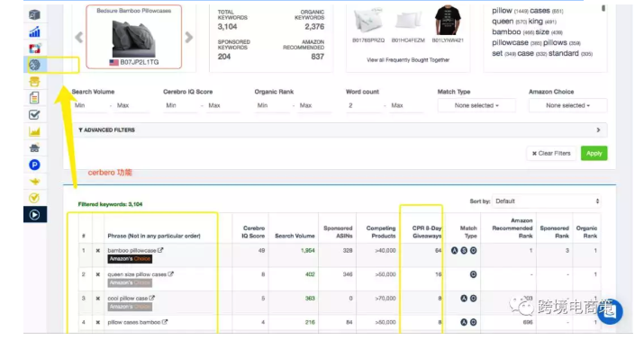Open the yellow circled check icon
Screen dimensions: 644x340
point(34,198)
